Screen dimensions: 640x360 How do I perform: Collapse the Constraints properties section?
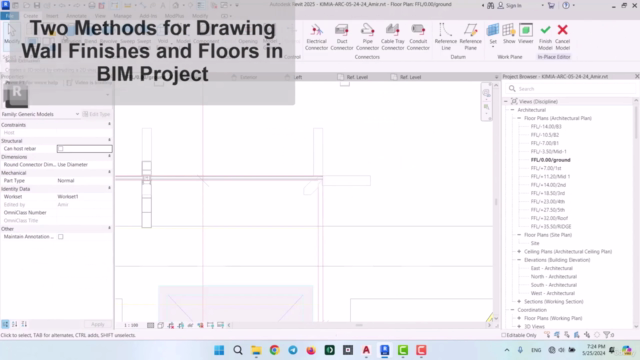(x=109, y=124)
